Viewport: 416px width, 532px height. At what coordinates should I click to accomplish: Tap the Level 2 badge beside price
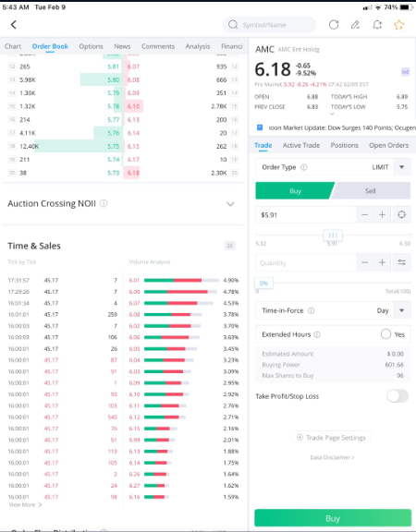[x=405, y=72]
